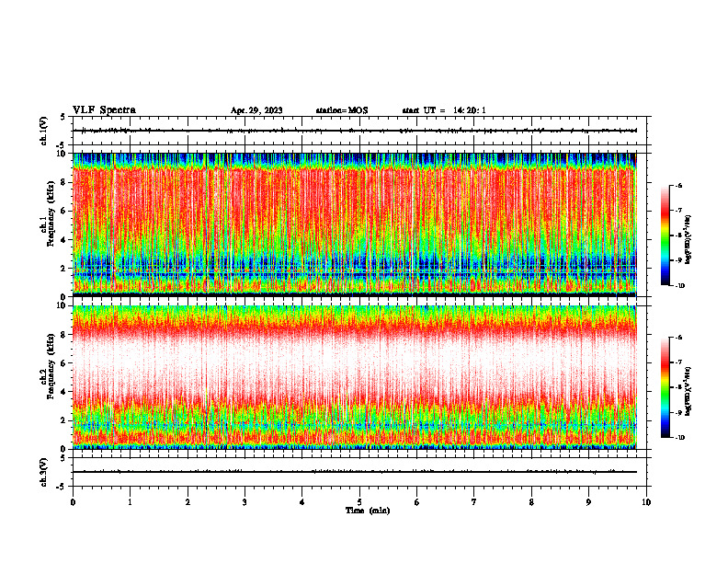Image resolution: width=728 pixels, height=563 pixels.
Task: Click time axis tick label '4'
Action: (302, 502)
